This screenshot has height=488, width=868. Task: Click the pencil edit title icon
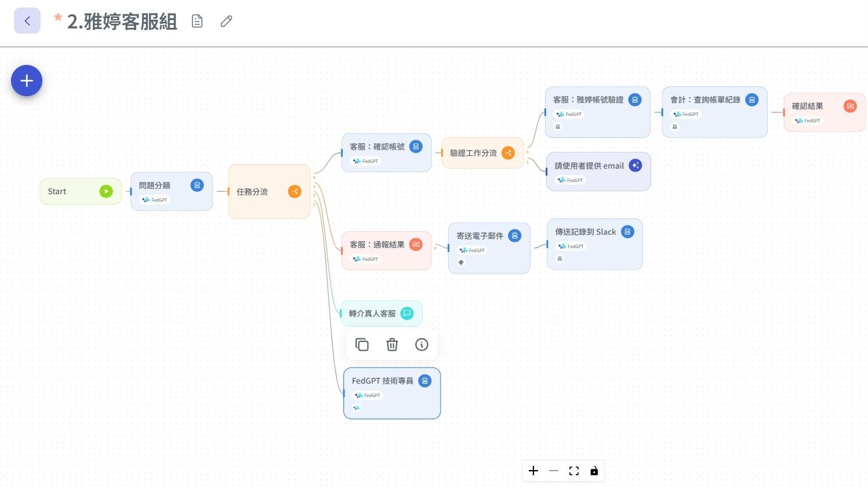point(226,21)
